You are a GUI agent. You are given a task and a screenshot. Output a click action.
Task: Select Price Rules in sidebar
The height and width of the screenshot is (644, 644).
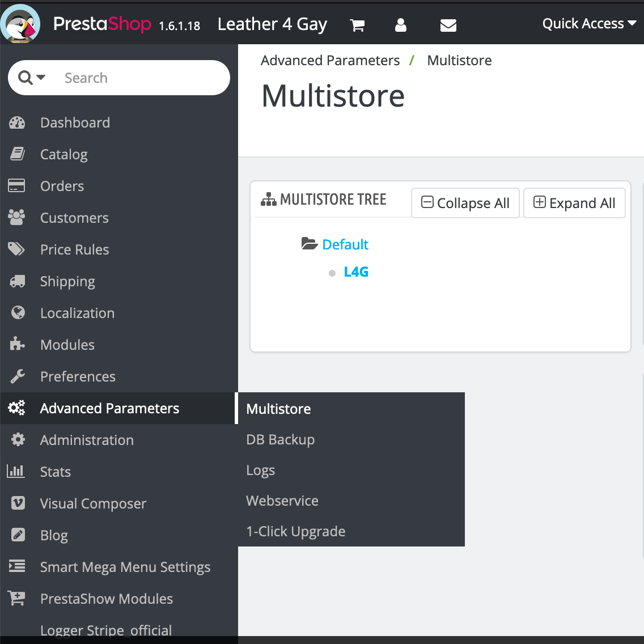pyautogui.click(x=75, y=249)
